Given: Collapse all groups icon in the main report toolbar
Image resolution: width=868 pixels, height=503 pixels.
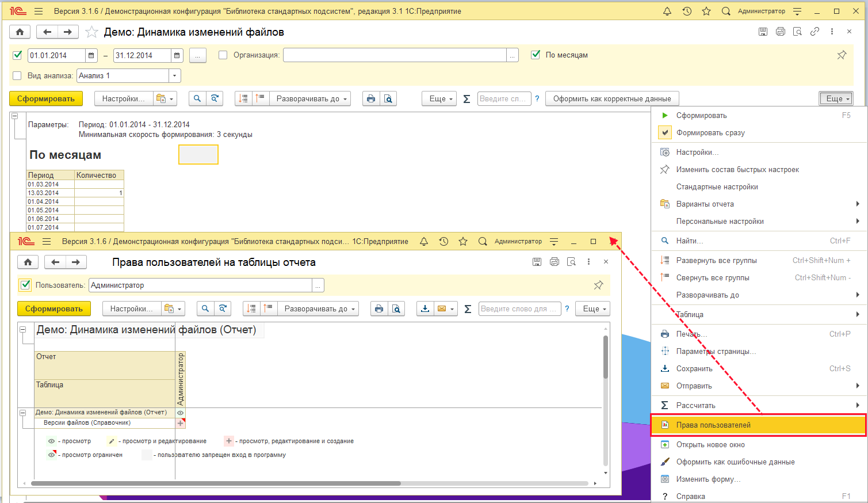Looking at the screenshot, I should click(261, 98).
